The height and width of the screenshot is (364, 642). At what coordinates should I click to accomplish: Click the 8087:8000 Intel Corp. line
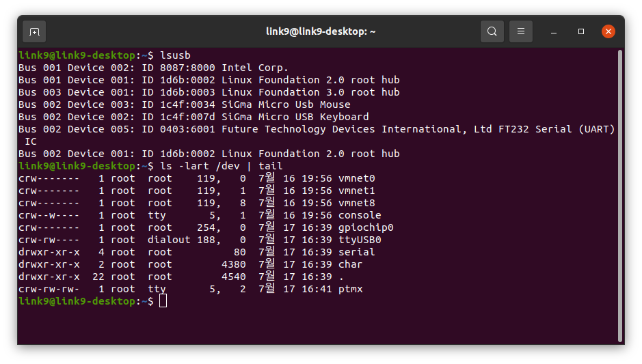tap(153, 68)
